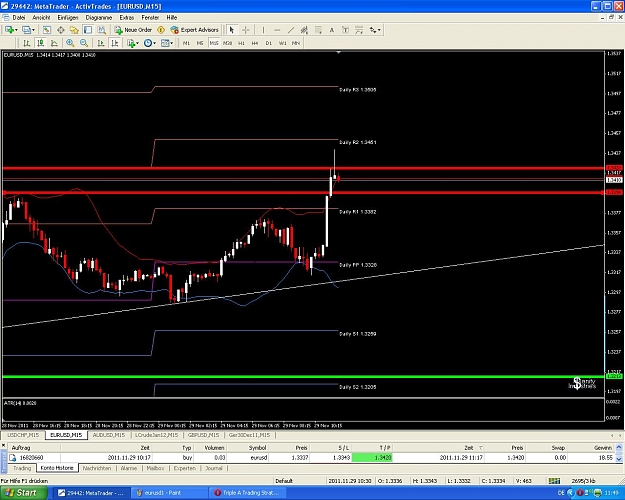The width and height of the screenshot is (625, 500).
Task: Open the templates icon
Action: pos(165,43)
